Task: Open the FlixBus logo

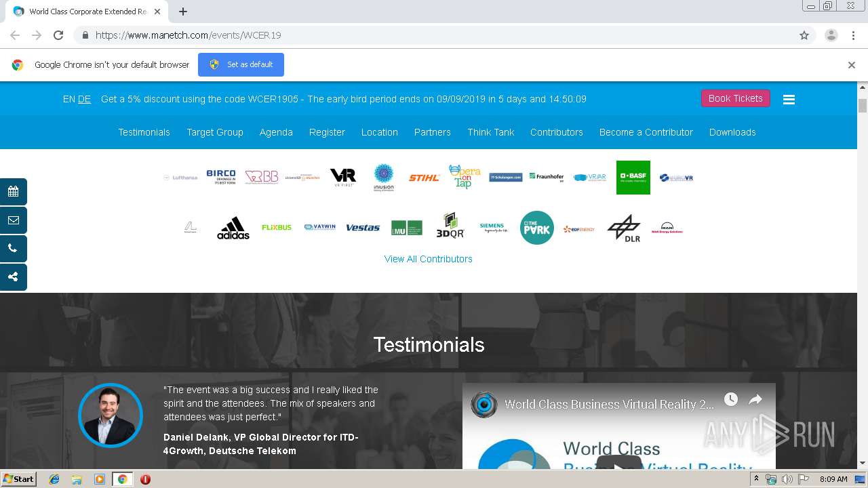Action: pos(277,228)
